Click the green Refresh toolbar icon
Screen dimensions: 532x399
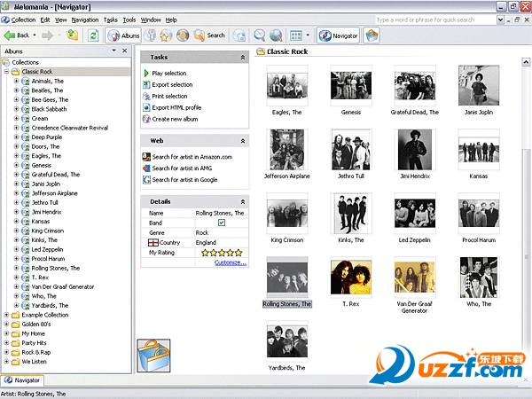click(93, 35)
